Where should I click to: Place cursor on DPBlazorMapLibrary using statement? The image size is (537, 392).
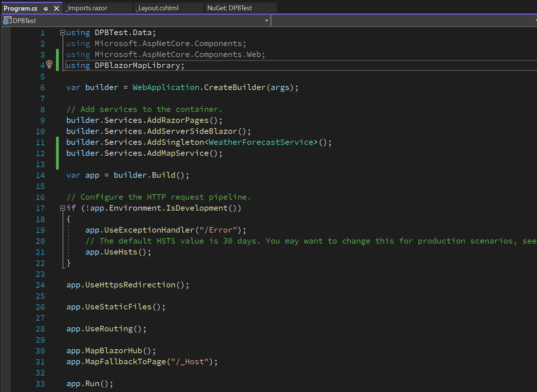[x=137, y=65]
